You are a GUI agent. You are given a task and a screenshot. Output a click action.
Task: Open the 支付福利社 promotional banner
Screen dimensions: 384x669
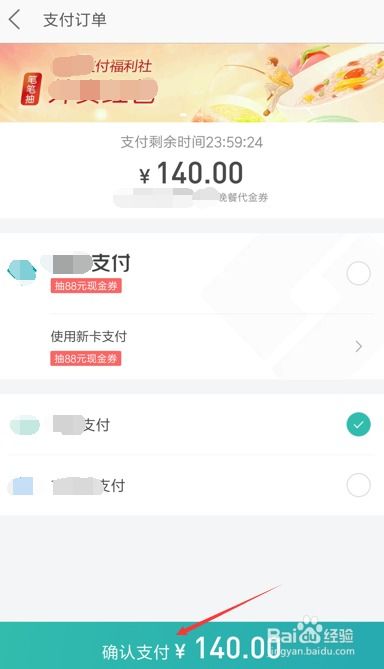pyautogui.click(x=192, y=83)
